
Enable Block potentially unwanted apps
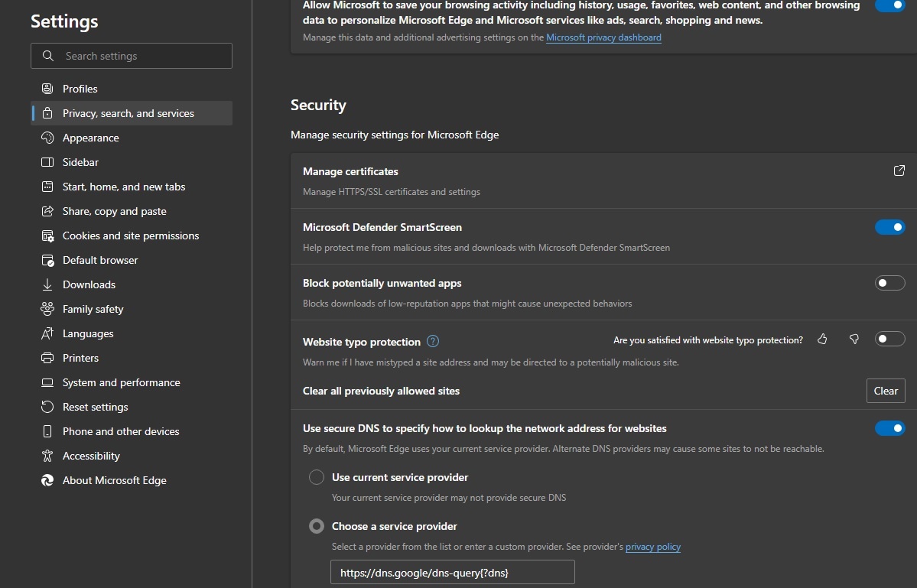[889, 283]
